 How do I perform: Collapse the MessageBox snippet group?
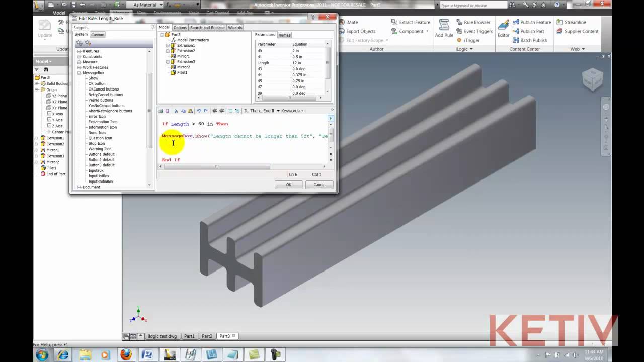(x=79, y=73)
